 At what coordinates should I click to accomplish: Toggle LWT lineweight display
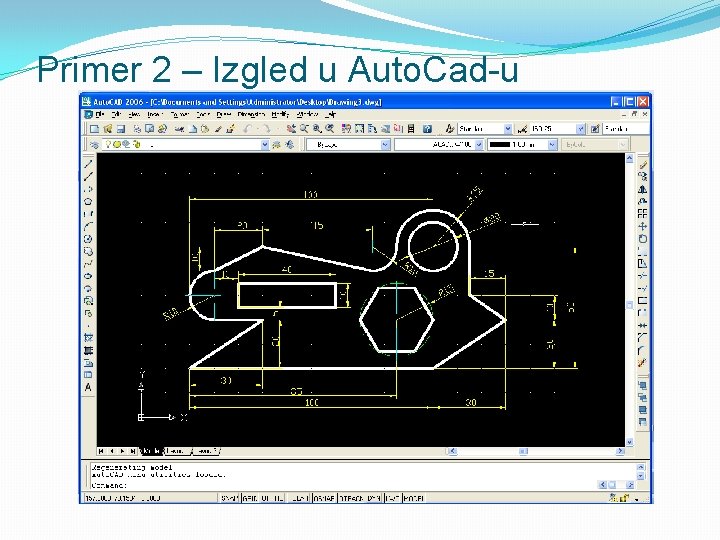[393, 498]
